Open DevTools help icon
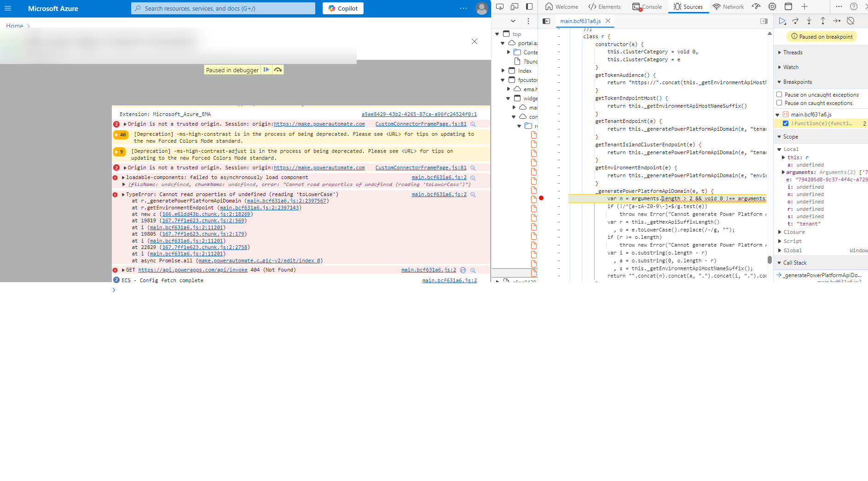The height and width of the screenshot is (481, 868). (x=854, y=6)
